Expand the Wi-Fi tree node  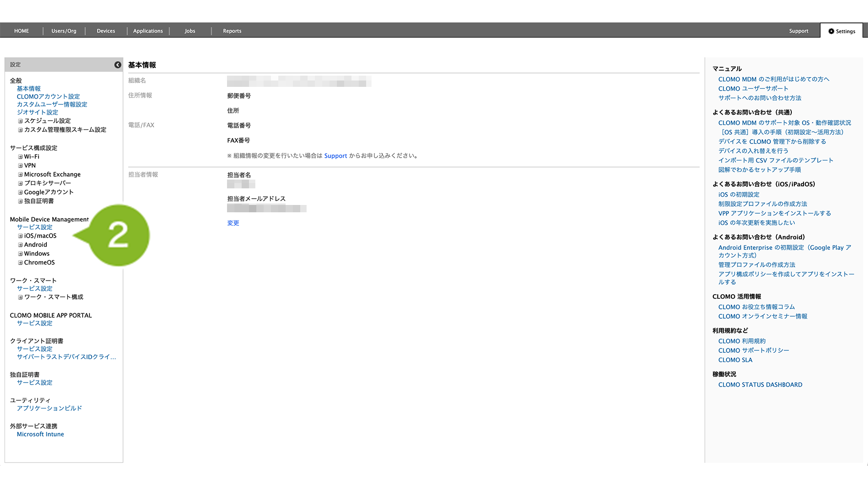click(x=21, y=157)
